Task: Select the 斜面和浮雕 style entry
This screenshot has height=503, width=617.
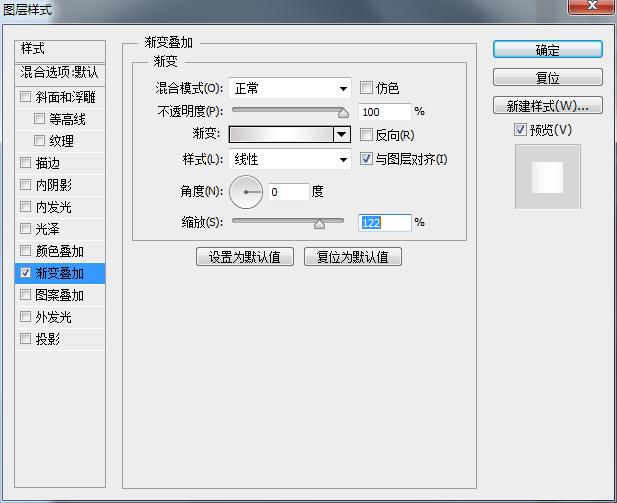Action: click(x=60, y=97)
